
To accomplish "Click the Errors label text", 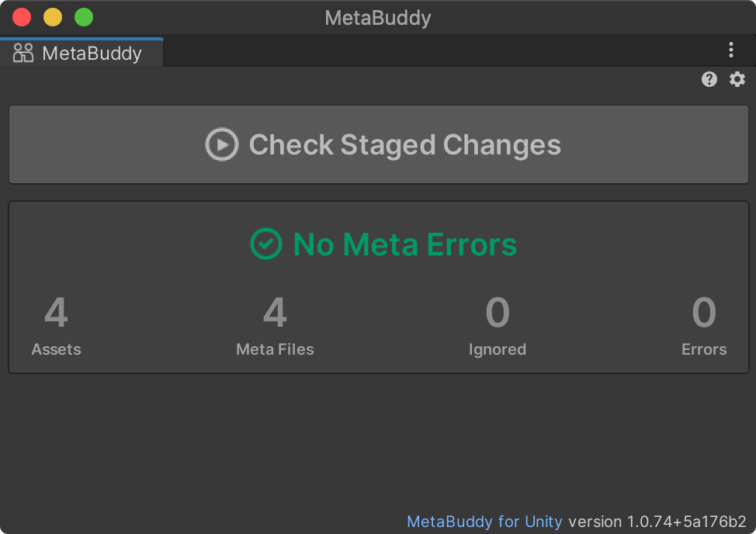I will (704, 349).
